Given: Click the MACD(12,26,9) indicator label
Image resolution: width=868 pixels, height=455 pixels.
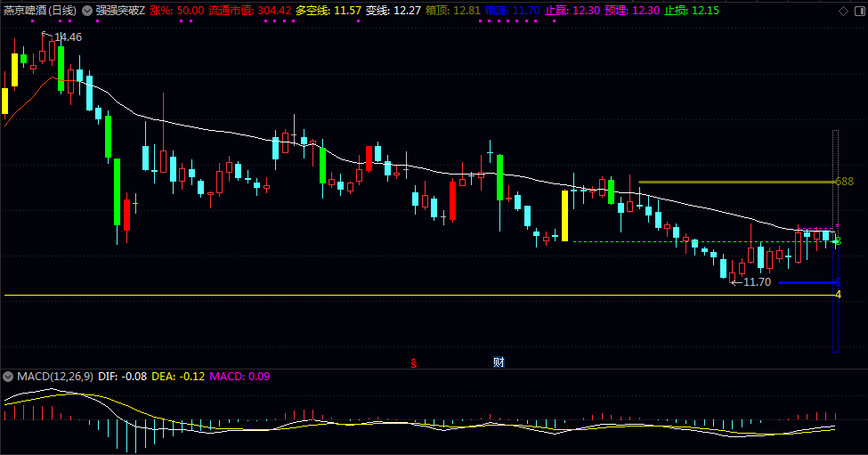Looking at the screenshot, I should [x=55, y=377].
